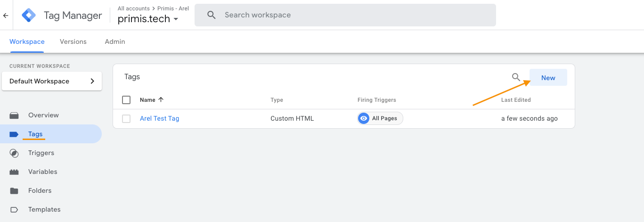Go to the Admin tab
The height and width of the screenshot is (222, 644).
[x=115, y=41]
